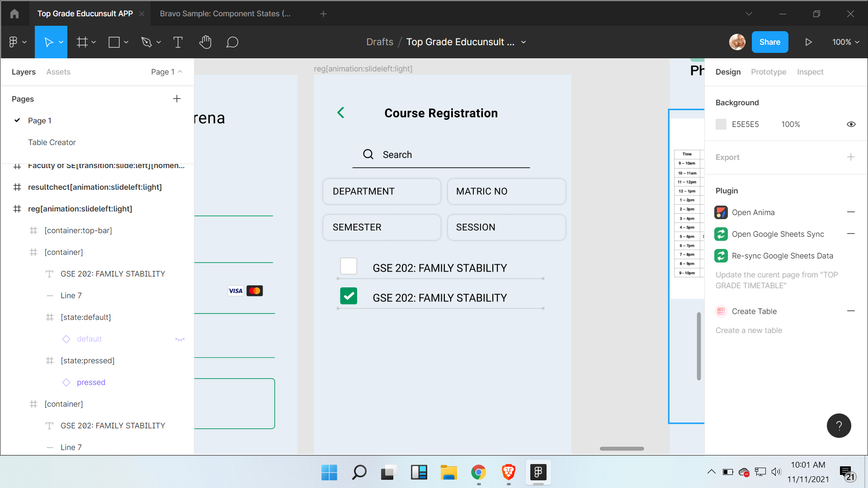
Task: Open Brave browser from taskbar
Action: [509, 472]
